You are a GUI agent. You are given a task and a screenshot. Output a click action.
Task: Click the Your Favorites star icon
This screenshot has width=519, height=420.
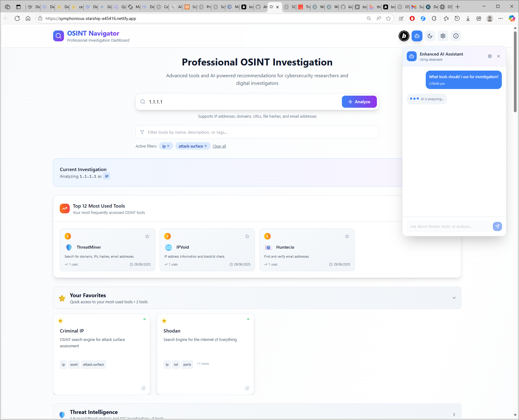(62, 298)
